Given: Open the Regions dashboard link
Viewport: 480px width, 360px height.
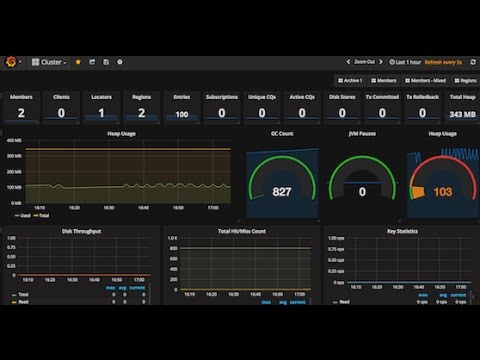Looking at the screenshot, I should (x=465, y=80).
